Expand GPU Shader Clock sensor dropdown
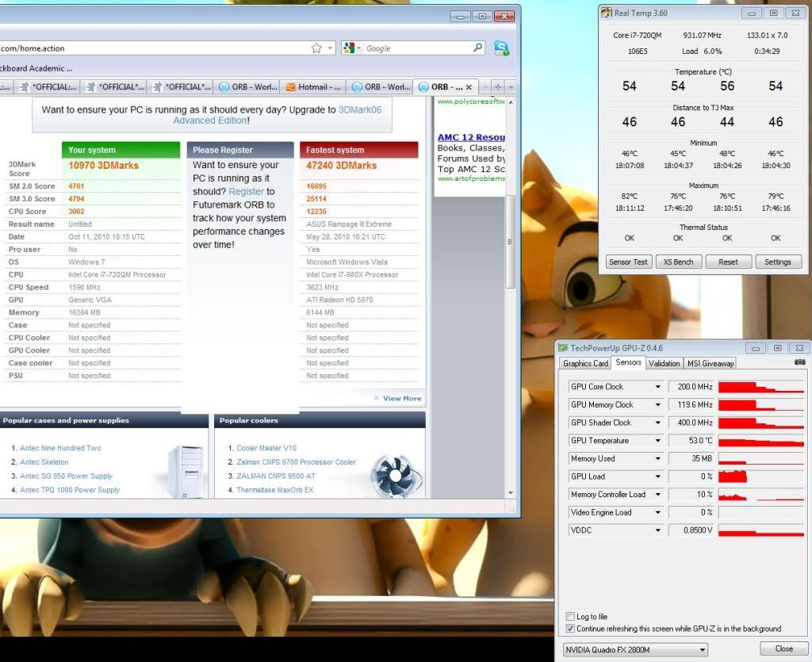This screenshot has height=662, width=812. click(657, 423)
